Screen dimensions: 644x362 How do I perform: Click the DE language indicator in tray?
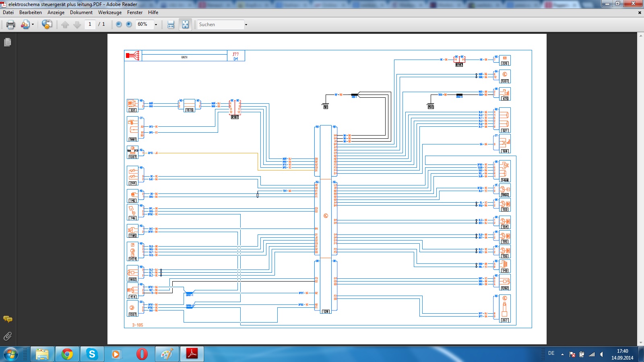[551, 353]
